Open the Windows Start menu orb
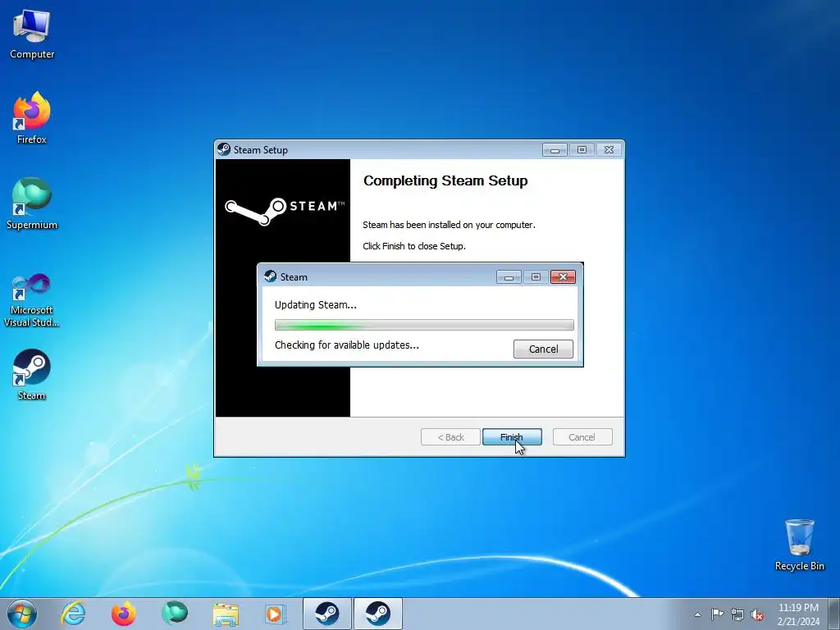The height and width of the screenshot is (630, 840). tap(22, 614)
